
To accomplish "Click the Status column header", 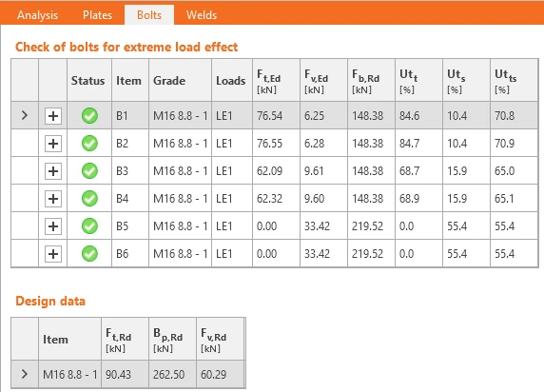I will tap(88, 81).
